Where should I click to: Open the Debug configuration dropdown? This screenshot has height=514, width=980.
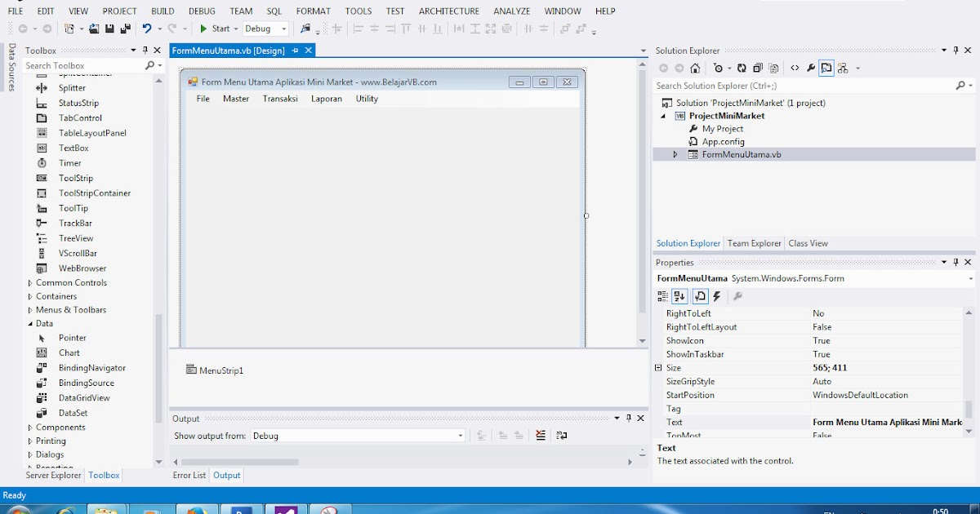click(x=283, y=28)
